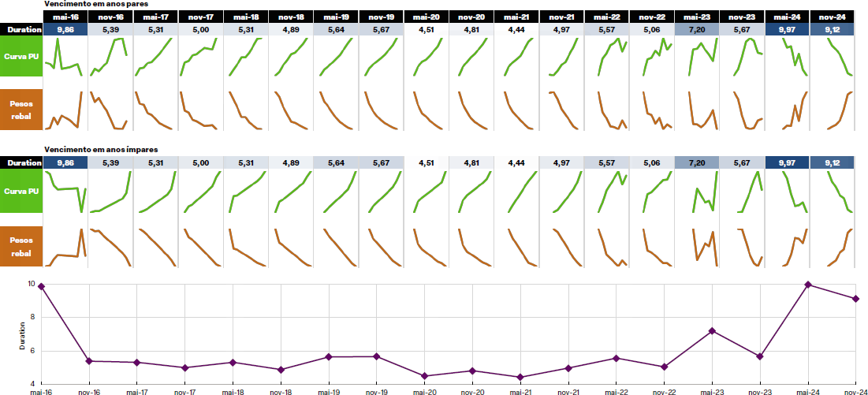Click nov-20 x-axis label below line chart
Viewport: 868px width, 395px height.
pyautogui.click(x=472, y=390)
